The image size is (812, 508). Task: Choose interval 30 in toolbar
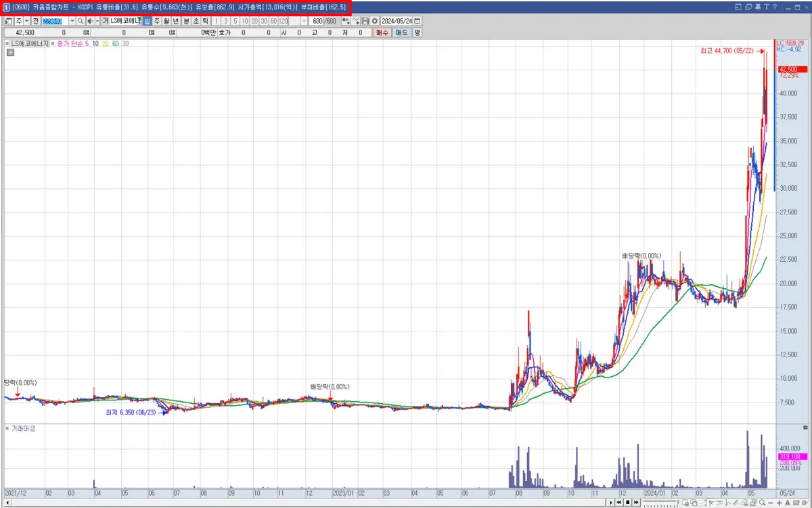tap(263, 21)
